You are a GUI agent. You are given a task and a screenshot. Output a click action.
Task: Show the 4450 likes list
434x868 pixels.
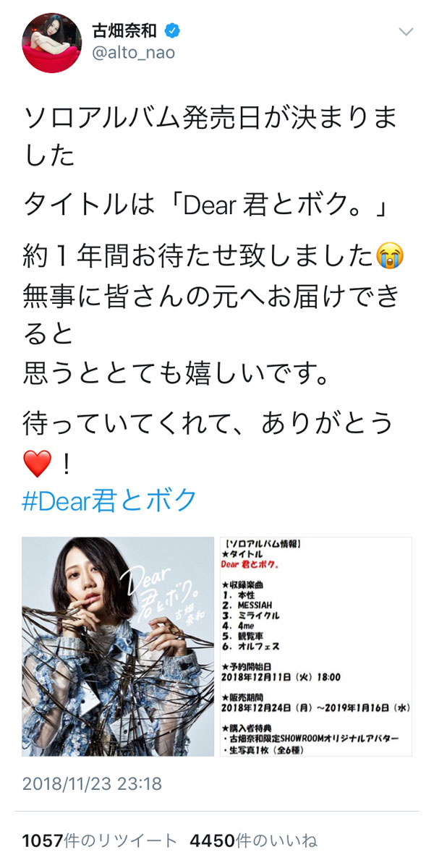(x=253, y=841)
